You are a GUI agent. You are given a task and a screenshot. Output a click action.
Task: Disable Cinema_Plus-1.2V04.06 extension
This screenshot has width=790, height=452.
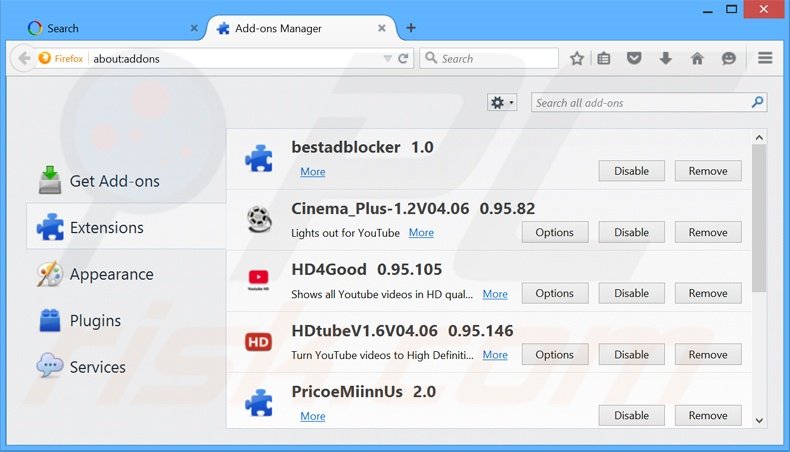click(x=631, y=232)
